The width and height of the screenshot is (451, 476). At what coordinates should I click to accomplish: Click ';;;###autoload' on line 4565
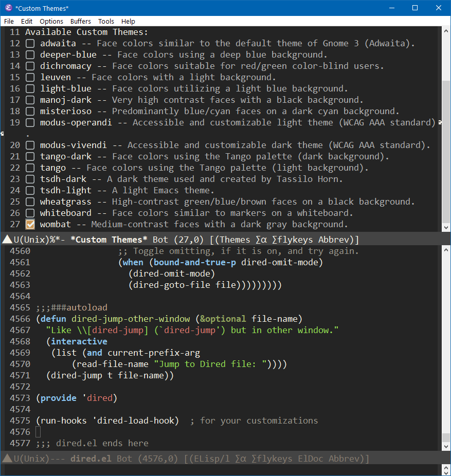(x=71, y=308)
